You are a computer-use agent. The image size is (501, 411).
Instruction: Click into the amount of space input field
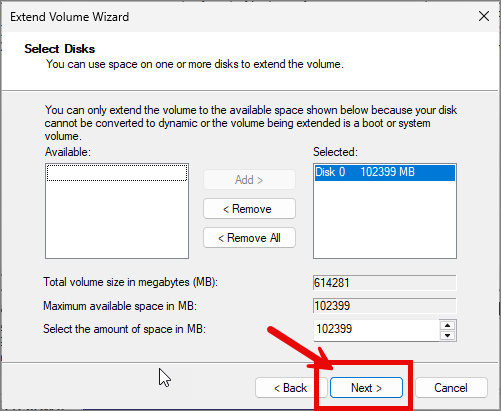click(376, 330)
